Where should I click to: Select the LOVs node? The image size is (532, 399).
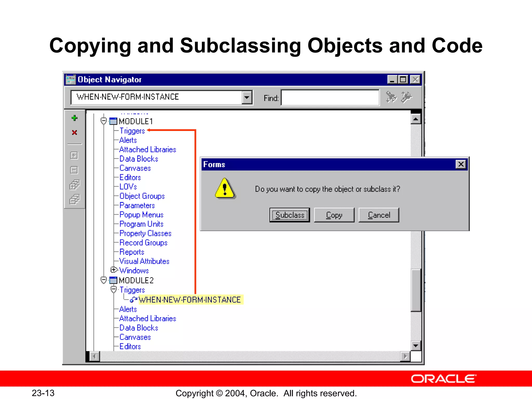(128, 187)
